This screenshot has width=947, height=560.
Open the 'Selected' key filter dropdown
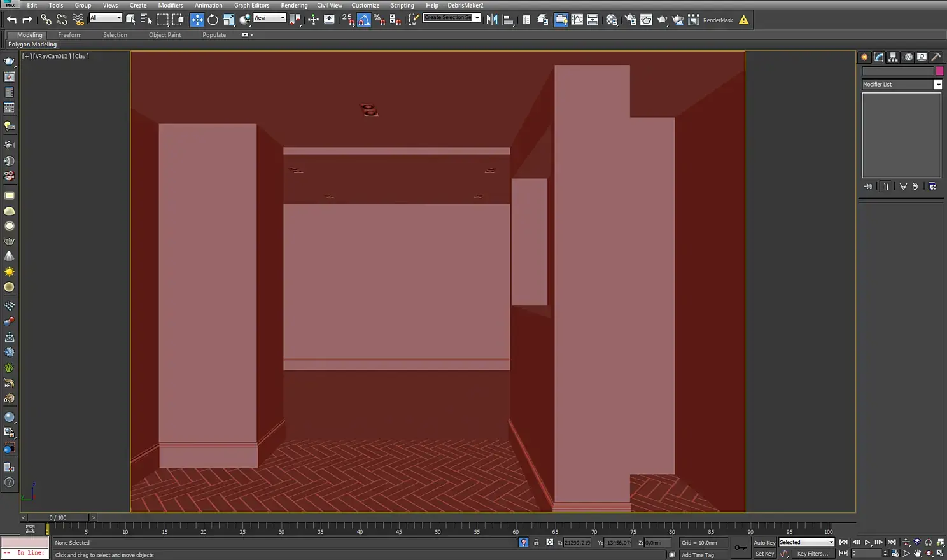[x=806, y=543]
